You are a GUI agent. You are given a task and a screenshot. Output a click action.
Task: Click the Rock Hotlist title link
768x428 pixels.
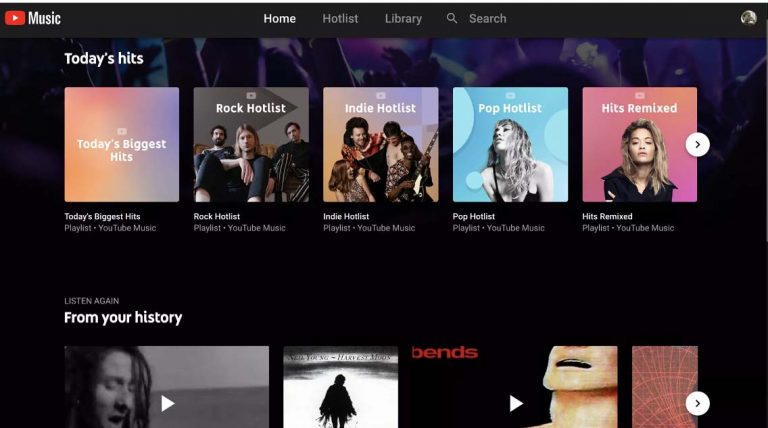[x=216, y=216]
